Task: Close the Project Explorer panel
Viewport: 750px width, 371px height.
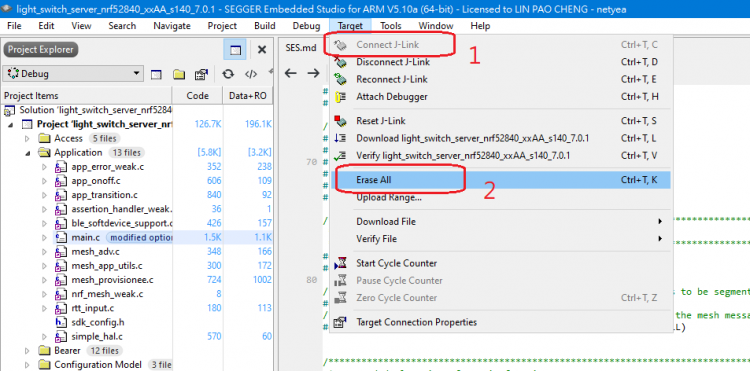Action: [262, 50]
